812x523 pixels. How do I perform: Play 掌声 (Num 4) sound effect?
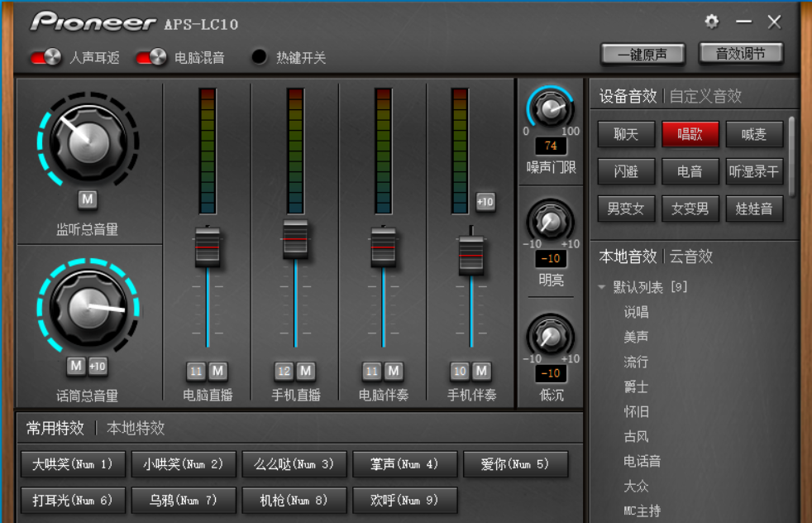[404, 464]
